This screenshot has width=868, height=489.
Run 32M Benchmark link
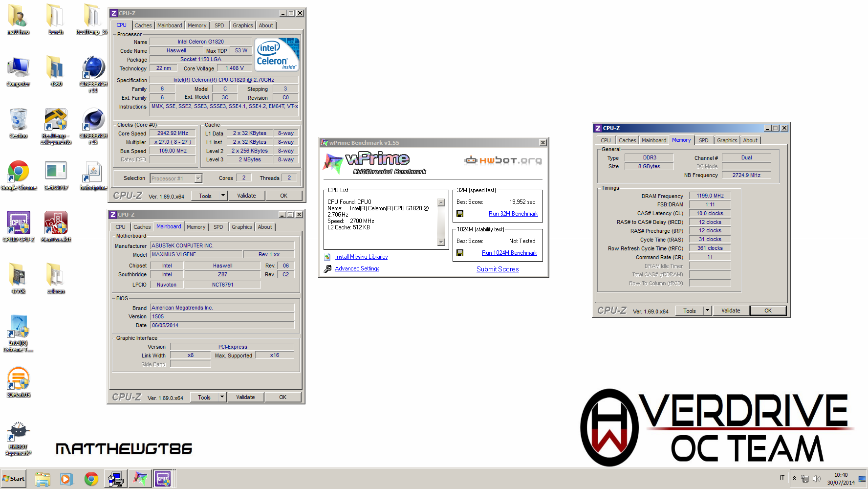pyautogui.click(x=513, y=214)
